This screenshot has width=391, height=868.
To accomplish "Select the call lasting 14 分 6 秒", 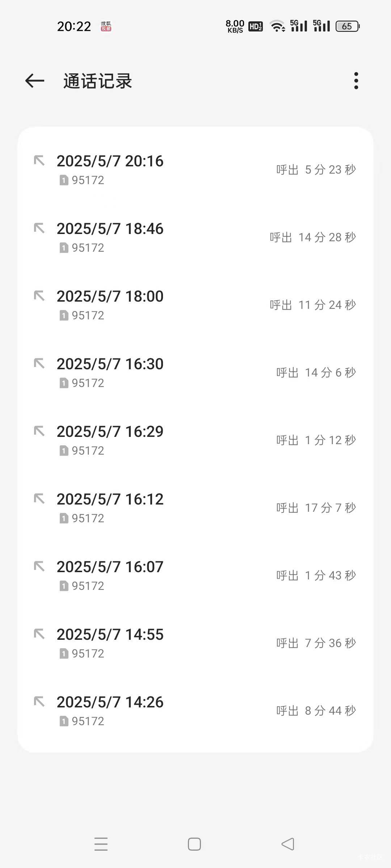I will pyautogui.click(x=195, y=373).
